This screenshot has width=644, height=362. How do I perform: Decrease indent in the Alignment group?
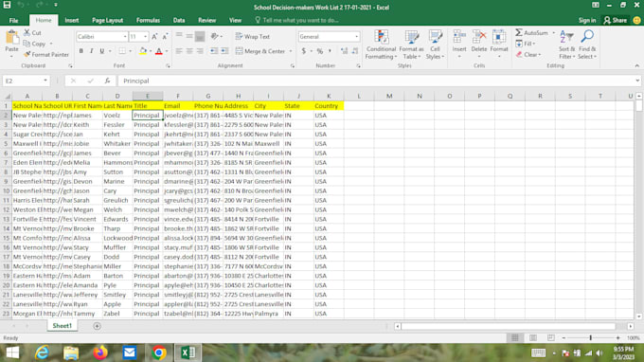[214, 51]
